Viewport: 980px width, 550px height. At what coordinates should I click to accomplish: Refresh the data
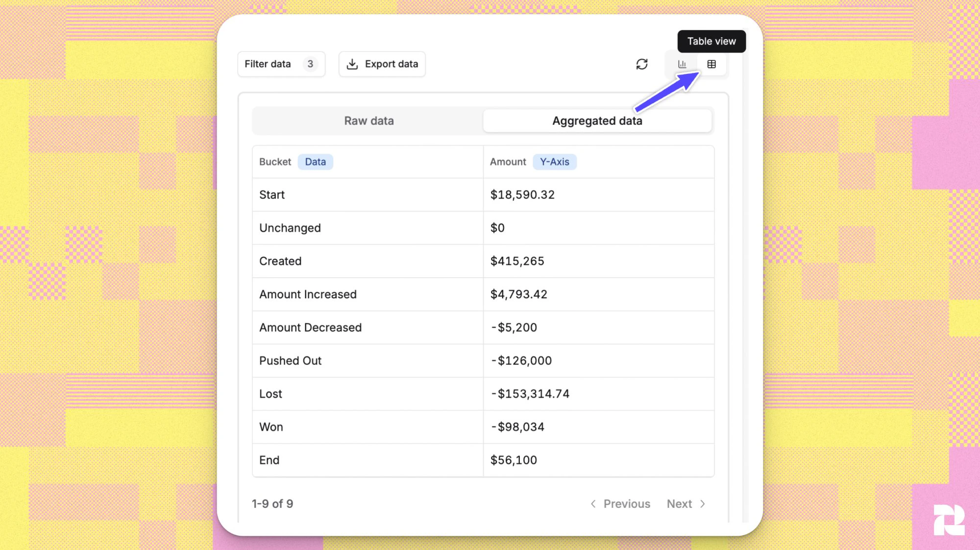642,64
